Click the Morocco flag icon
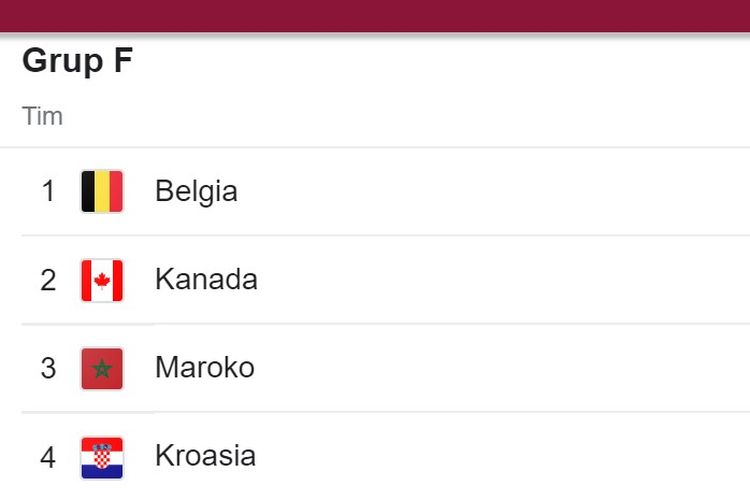 [x=102, y=368]
